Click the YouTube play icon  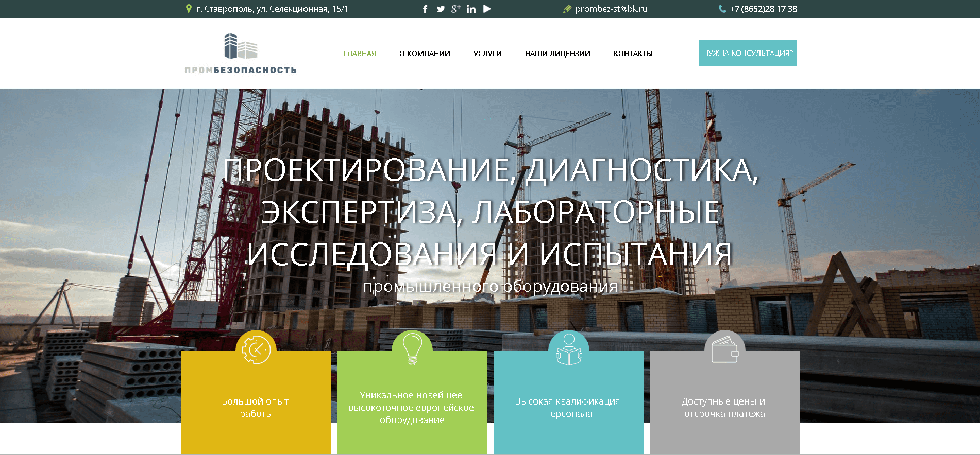(x=487, y=9)
